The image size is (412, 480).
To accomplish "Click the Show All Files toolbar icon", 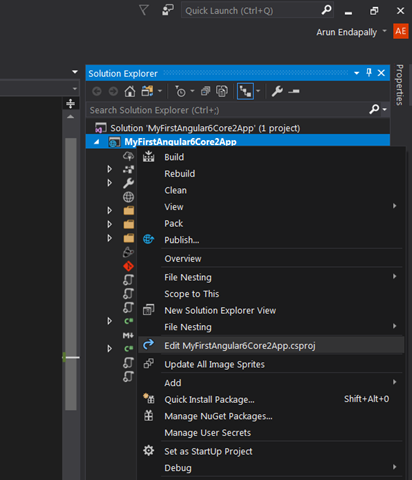I will pyautogui.click(x=222, y=91).
